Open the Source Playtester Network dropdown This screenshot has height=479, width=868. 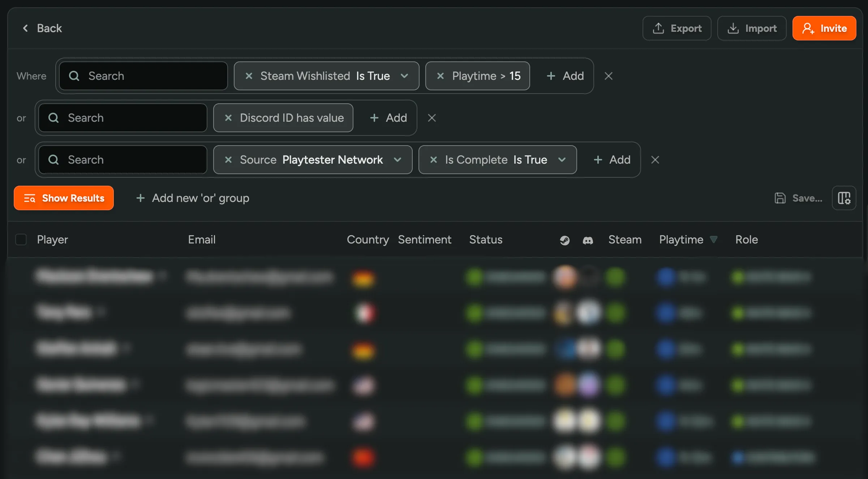(398, 160)
